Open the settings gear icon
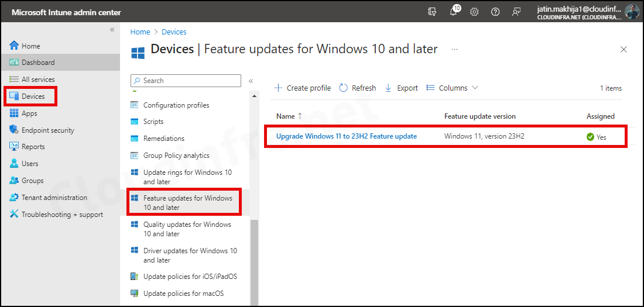Viewport: 644px width, 307px height. [474, 12]
